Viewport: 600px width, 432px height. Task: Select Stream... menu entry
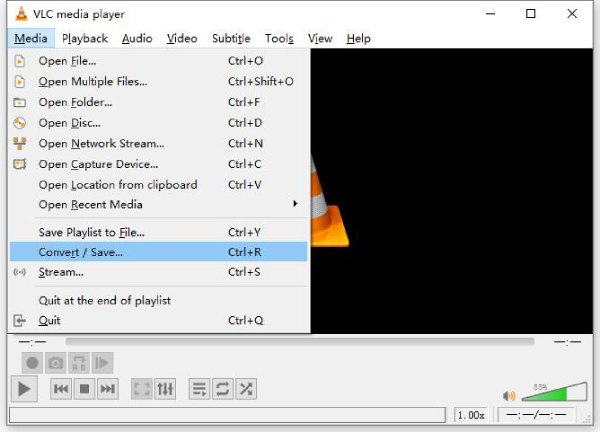(x=158, y=272)
